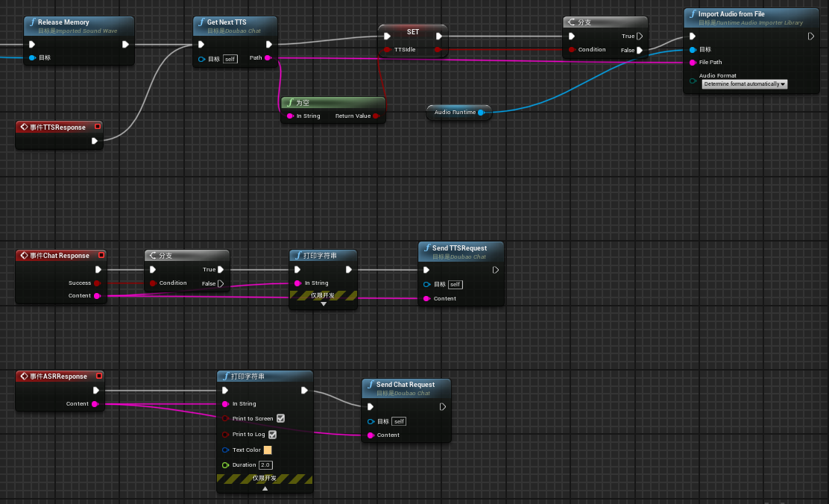
Task: Click the self field on Send TTSRequest
Action: coord(456,285)
